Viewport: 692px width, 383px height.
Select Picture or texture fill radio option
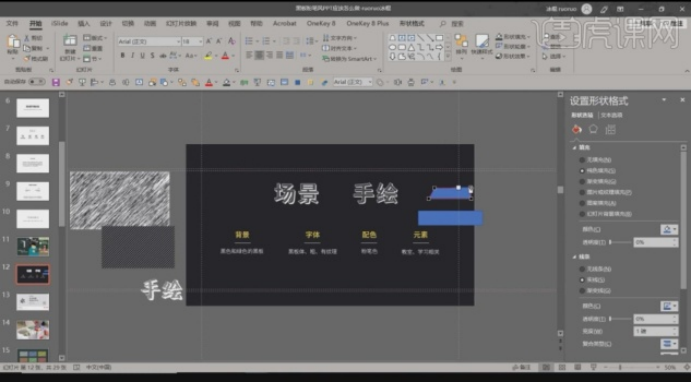tap(582, 192)
